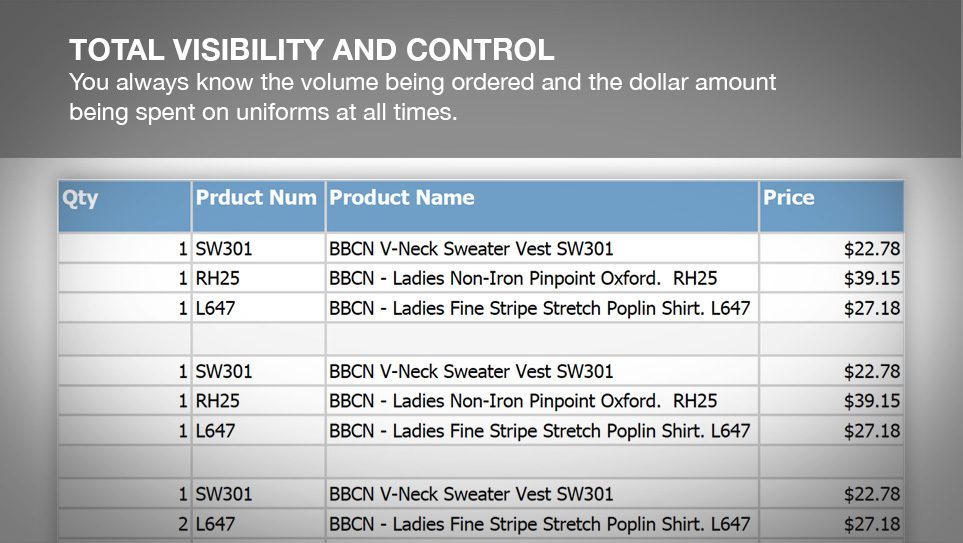Viewport: 963px width, 543px height.
Task: Click the first BBCN V-Neck Sweater Vest name
Action: pyautogui.click(x=471, y=249)
